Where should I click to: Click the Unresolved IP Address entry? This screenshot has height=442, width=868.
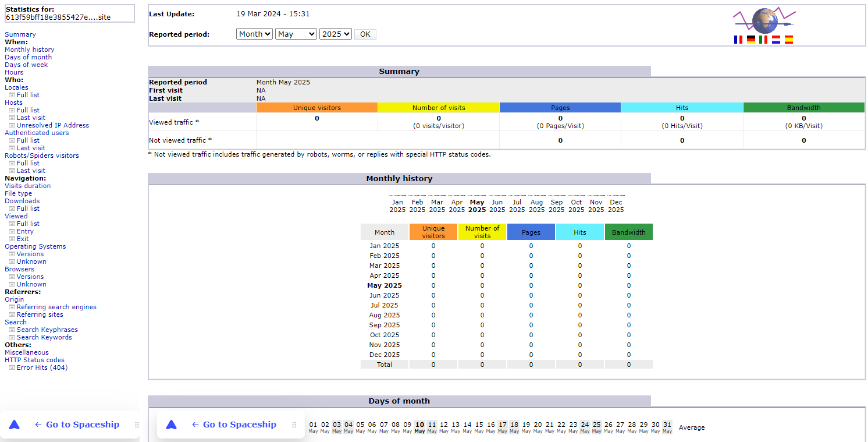pos(53,125)
